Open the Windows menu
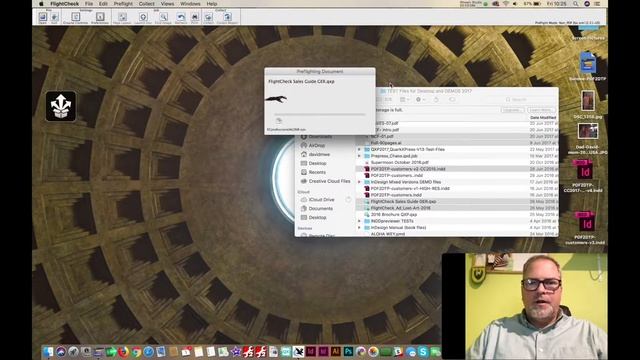 [x=190, y=4]
